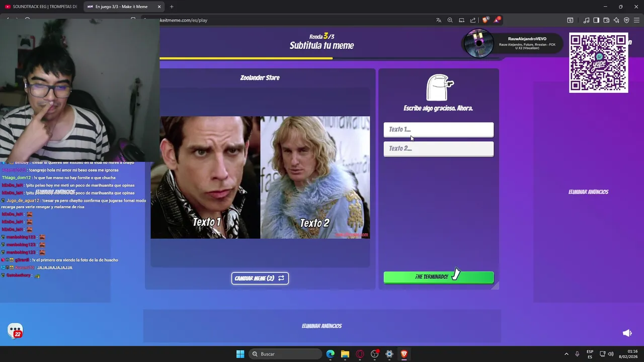Select the En juego 3/3 Make it Meme tab
644x362 pixels.
pyautogui.click(x=124, y=7)
